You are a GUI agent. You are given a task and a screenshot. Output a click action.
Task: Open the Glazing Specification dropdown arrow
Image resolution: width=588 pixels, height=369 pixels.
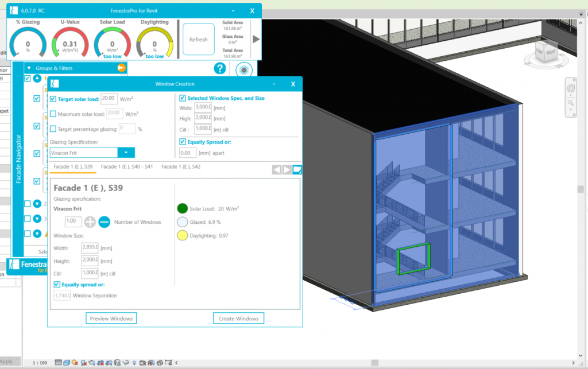pos(126,153)
